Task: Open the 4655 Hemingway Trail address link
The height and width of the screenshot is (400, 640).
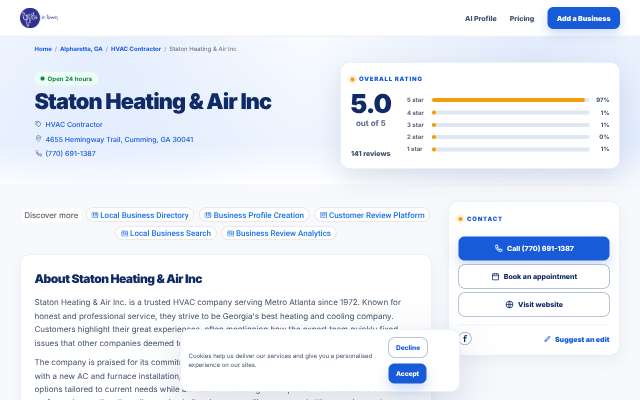Action: (119, 139)
